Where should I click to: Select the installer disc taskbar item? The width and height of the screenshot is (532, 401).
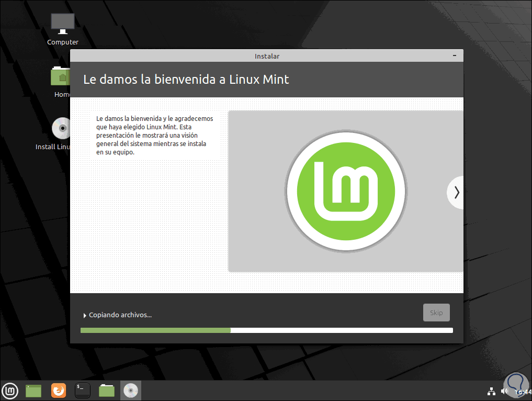(131, 391)
